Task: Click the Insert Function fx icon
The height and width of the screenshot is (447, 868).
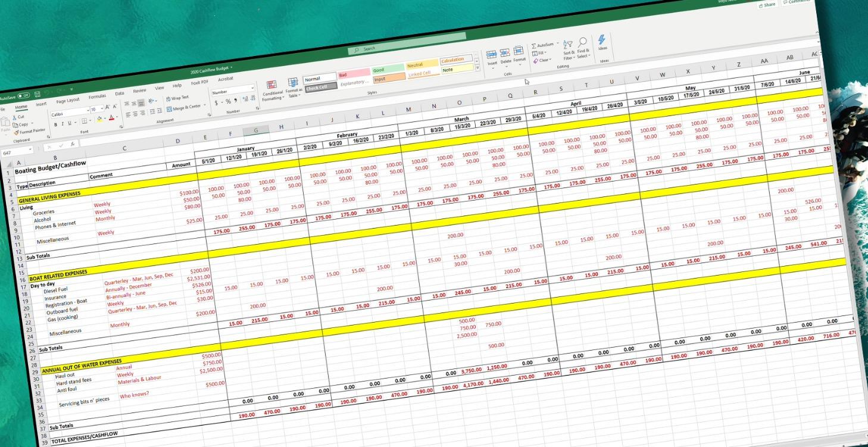Action: pyautogui.click(x=73, y=144)
